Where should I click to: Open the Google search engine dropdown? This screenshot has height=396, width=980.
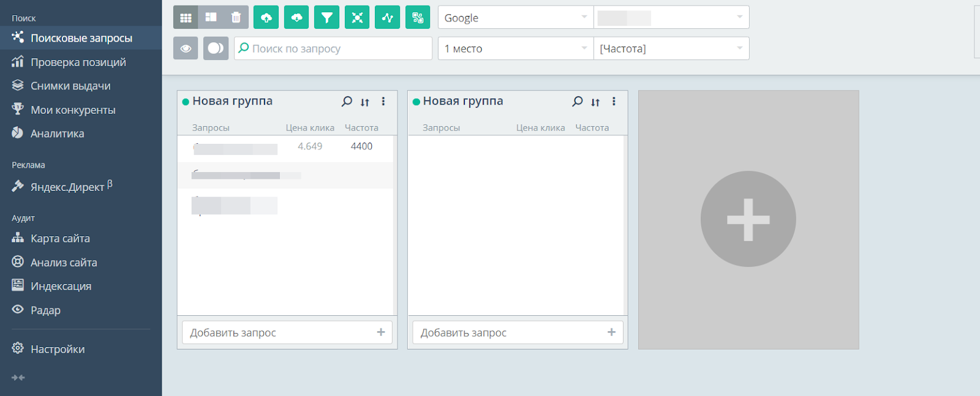[x=515, y=18]
